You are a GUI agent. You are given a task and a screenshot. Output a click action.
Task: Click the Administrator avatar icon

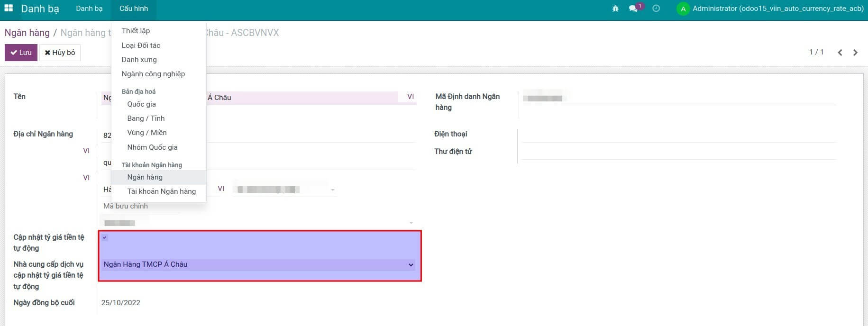683,9
